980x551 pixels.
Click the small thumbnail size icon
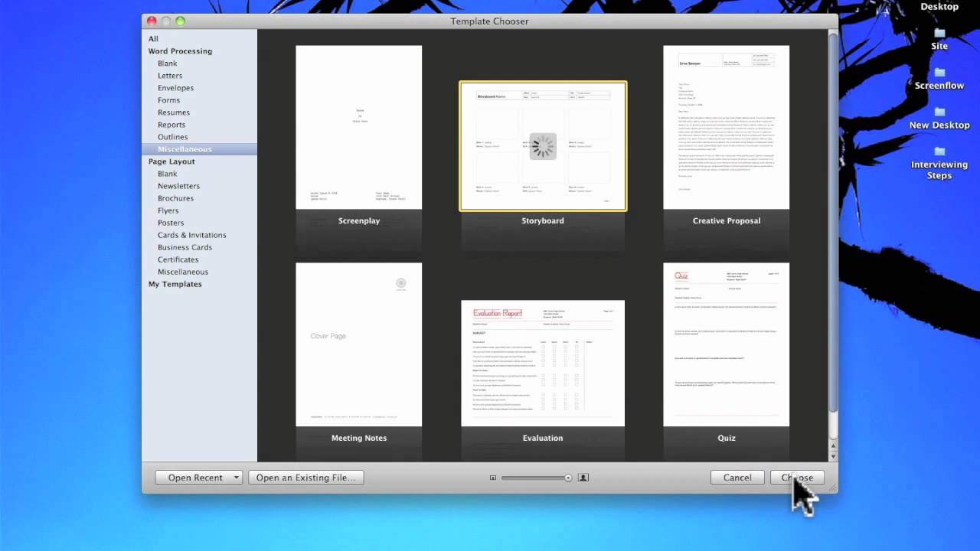[493, 478]
